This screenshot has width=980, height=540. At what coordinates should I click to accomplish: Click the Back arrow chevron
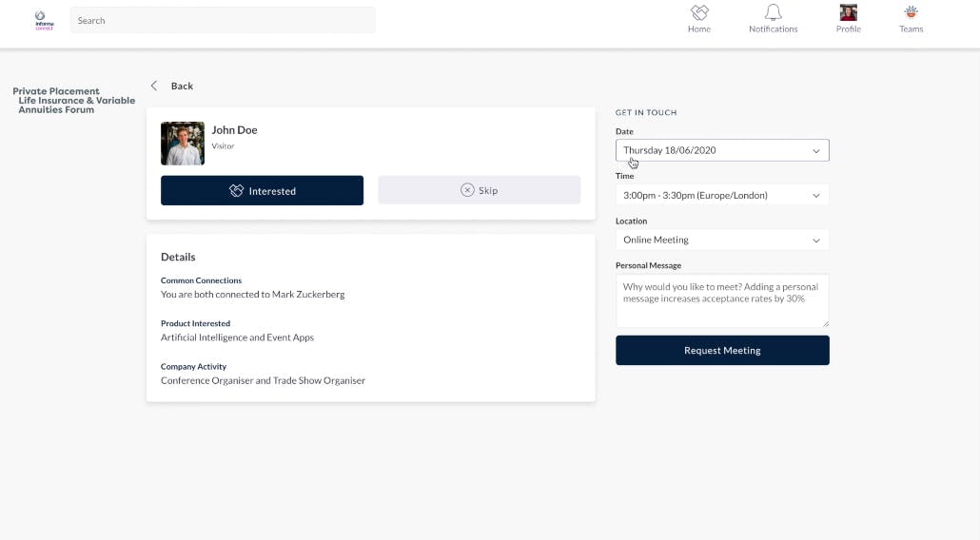coord(154,86)
